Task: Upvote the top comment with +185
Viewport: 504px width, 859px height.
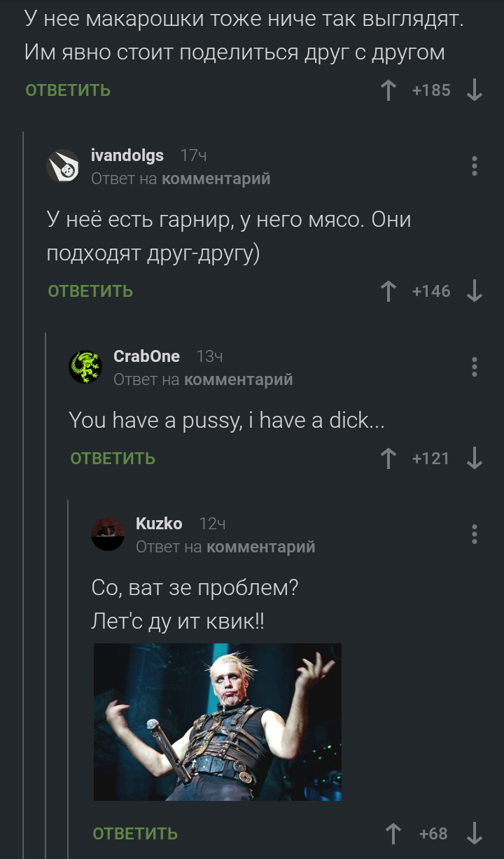Action: [388, 90]
